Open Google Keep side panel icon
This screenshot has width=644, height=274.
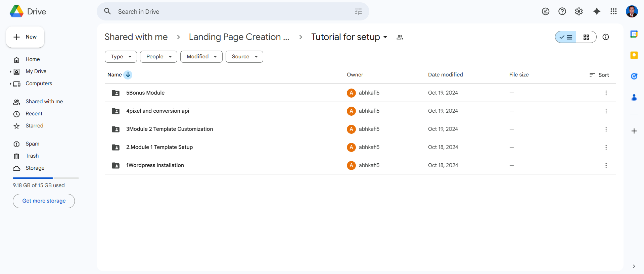[x=634, y=55]
